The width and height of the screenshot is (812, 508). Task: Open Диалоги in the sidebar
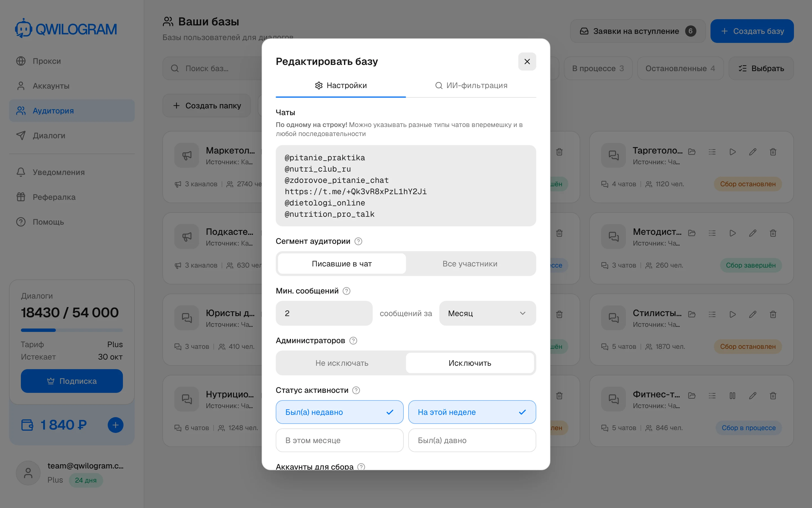72,136
